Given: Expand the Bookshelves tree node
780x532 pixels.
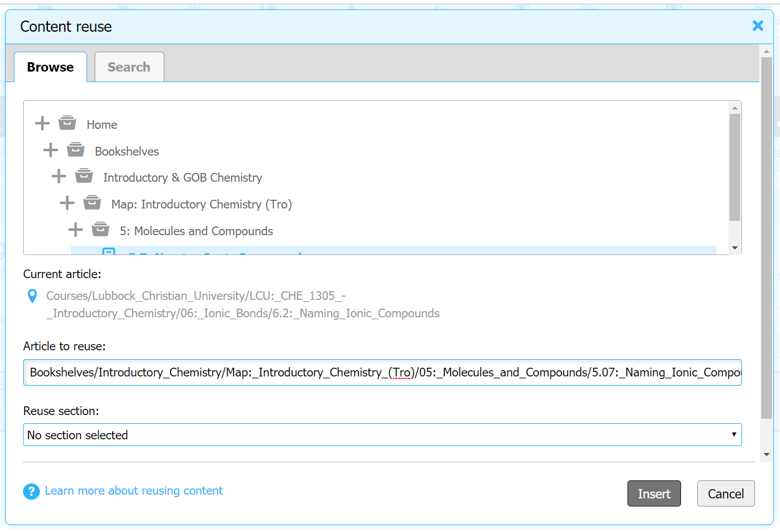Looking at the screenshot, I should [50, 150].
